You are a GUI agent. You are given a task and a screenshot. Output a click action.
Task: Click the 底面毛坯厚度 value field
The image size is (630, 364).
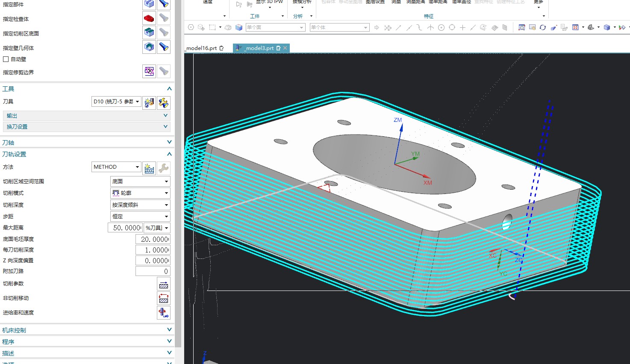(x=153, y=239)
